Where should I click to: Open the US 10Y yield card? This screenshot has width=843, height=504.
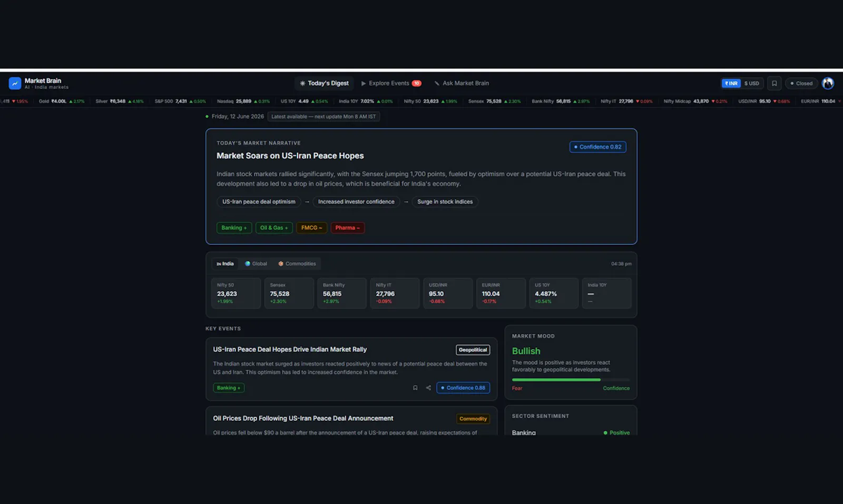(554, 293)
